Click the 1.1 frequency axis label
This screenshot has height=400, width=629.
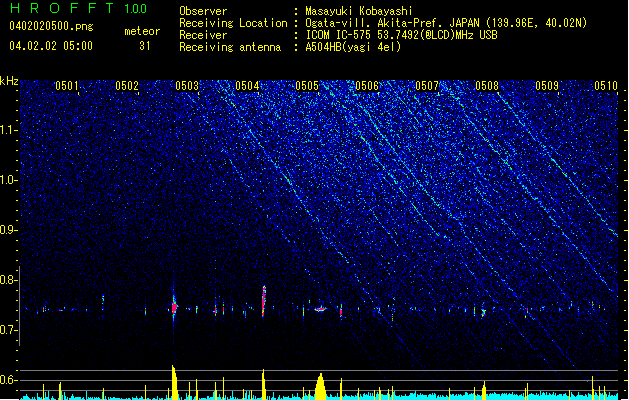point(9,130)
